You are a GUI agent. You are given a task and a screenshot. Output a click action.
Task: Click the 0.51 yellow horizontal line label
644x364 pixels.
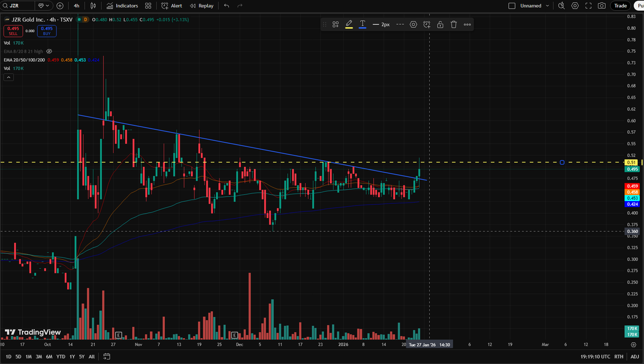[x=632, y=162]
